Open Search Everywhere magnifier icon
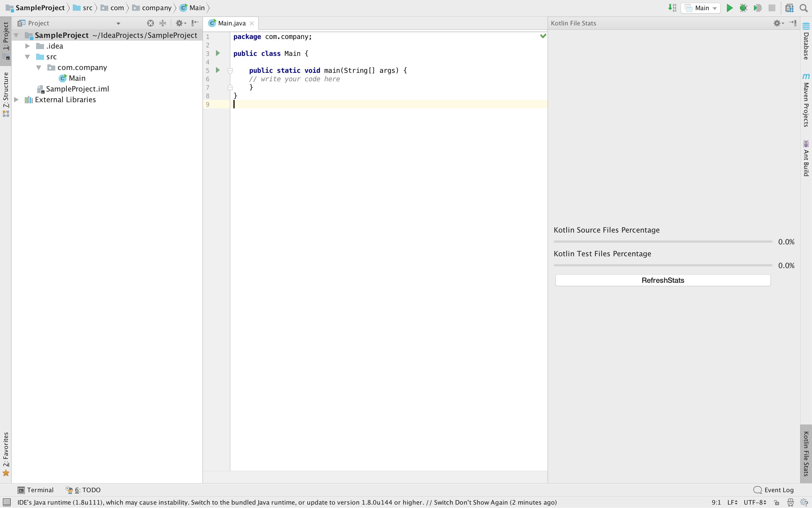 tap(804, 8)
